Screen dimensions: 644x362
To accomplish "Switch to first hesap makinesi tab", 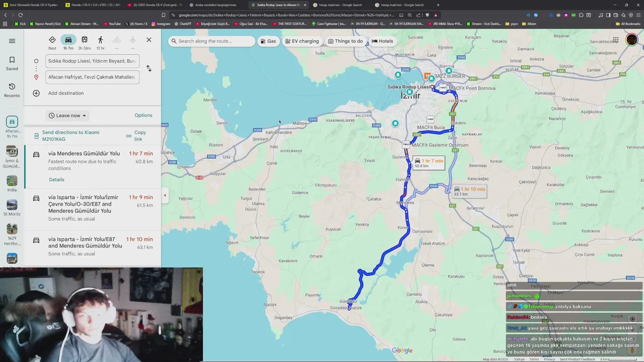I will (x=340, y=5).
